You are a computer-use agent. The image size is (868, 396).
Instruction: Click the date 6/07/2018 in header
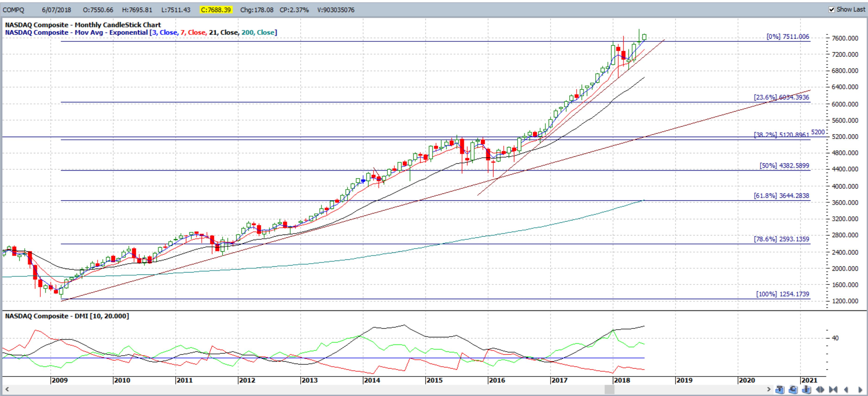click(x=56, y=10)
